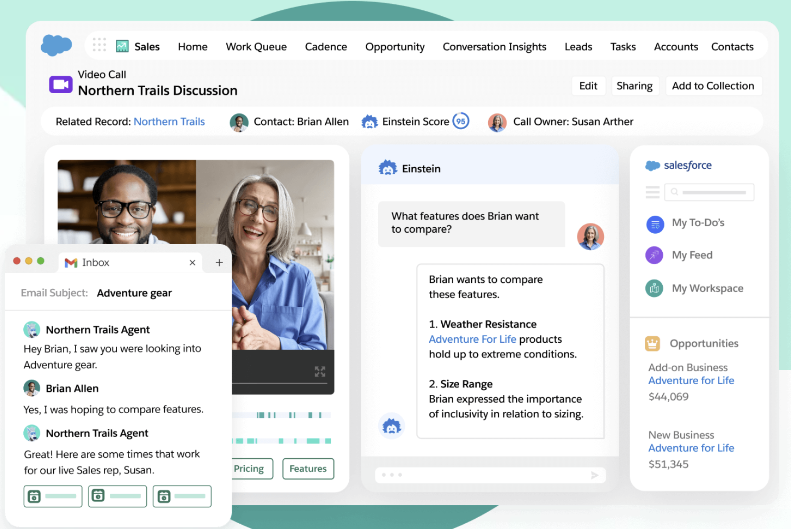Viewport: 791px width, 529px height.
Task: Click the Sharing button
Action: click(x=635, y=86)
